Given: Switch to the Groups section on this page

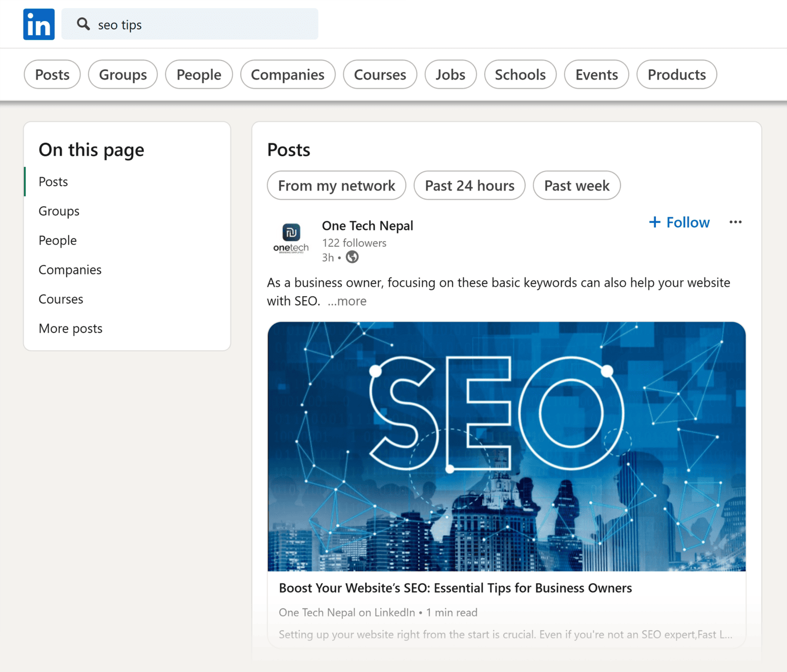Looking at the screenshot, I should coord(58,211).
